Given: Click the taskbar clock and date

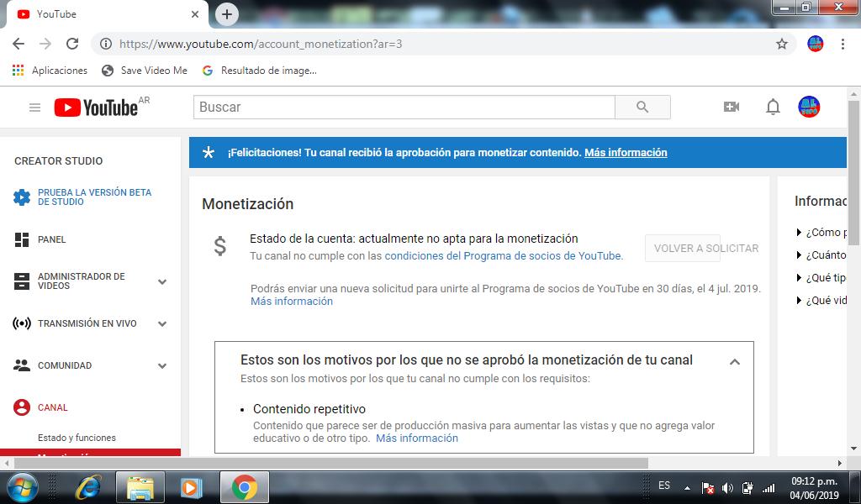Looking at the screenshot, I should pos(814,487).
